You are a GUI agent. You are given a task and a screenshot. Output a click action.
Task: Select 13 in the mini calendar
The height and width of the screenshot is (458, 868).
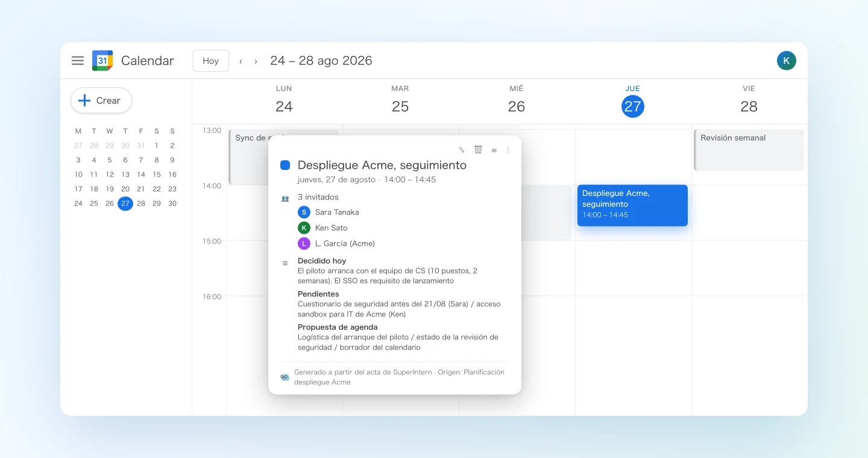pyautogui.click(x=125, y=175)
